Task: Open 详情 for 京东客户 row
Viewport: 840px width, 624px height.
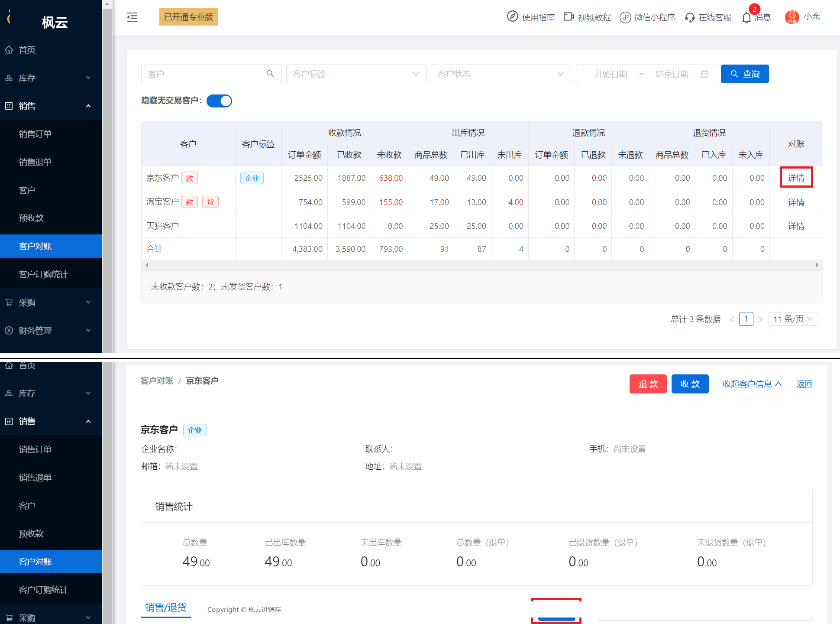Action: 796,178
